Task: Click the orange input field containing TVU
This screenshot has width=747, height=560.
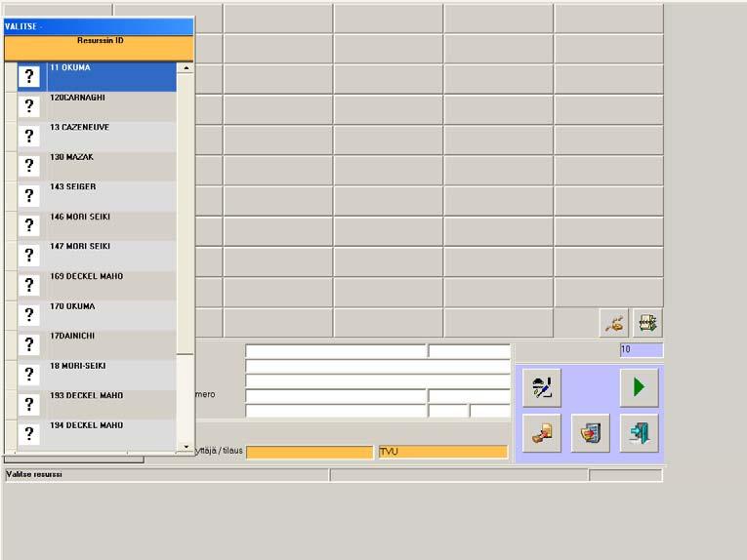Action: click(x=443, y=452)
